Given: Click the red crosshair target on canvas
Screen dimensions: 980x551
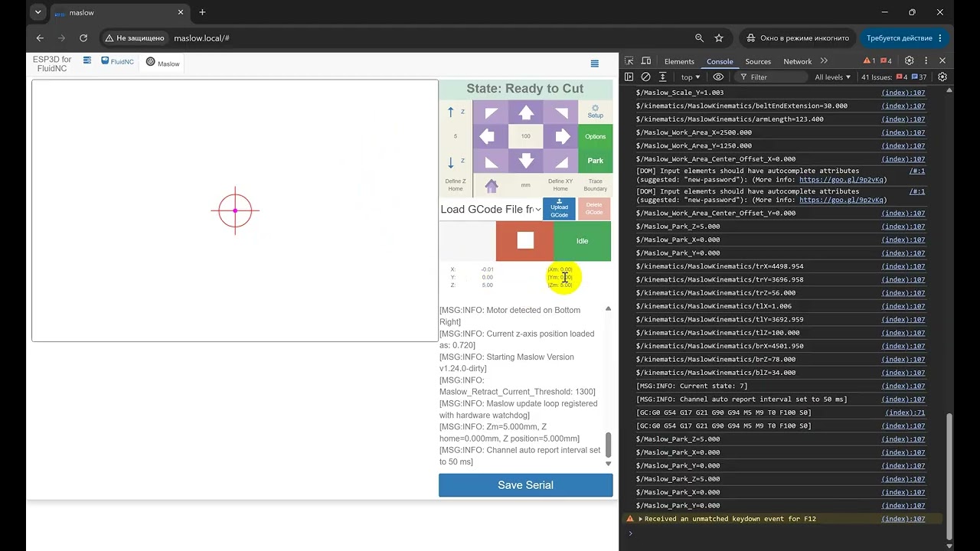Looking at the screenshot, I should (235, 210).
